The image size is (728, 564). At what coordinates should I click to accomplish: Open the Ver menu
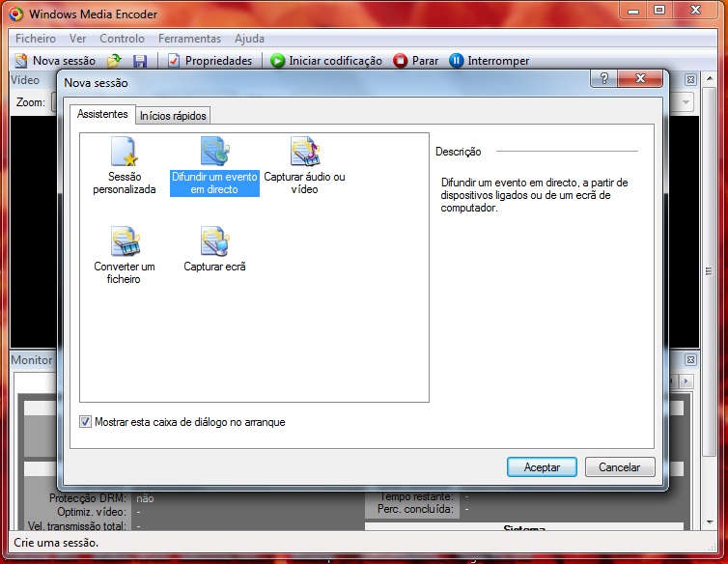click(77, 39)
